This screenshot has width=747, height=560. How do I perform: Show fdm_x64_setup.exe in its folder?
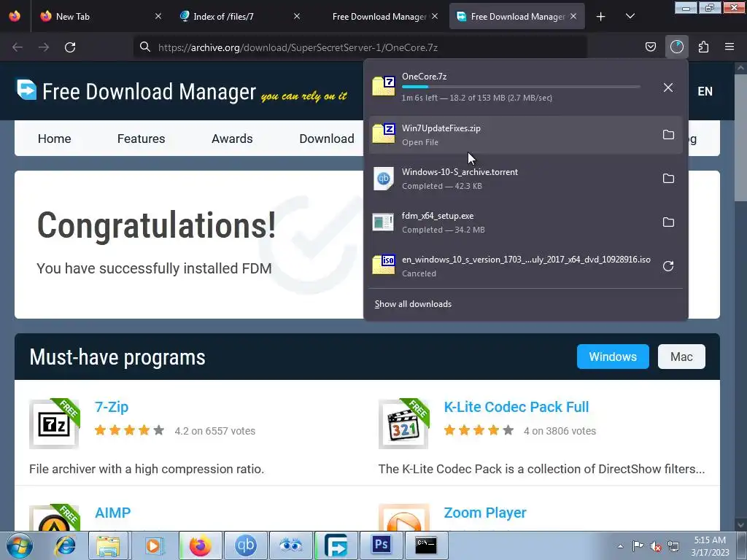click(x=668, y=222)
